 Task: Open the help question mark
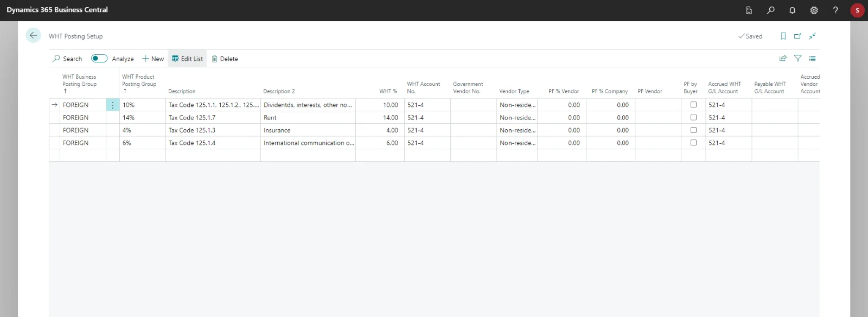click(x=835, y=10)
